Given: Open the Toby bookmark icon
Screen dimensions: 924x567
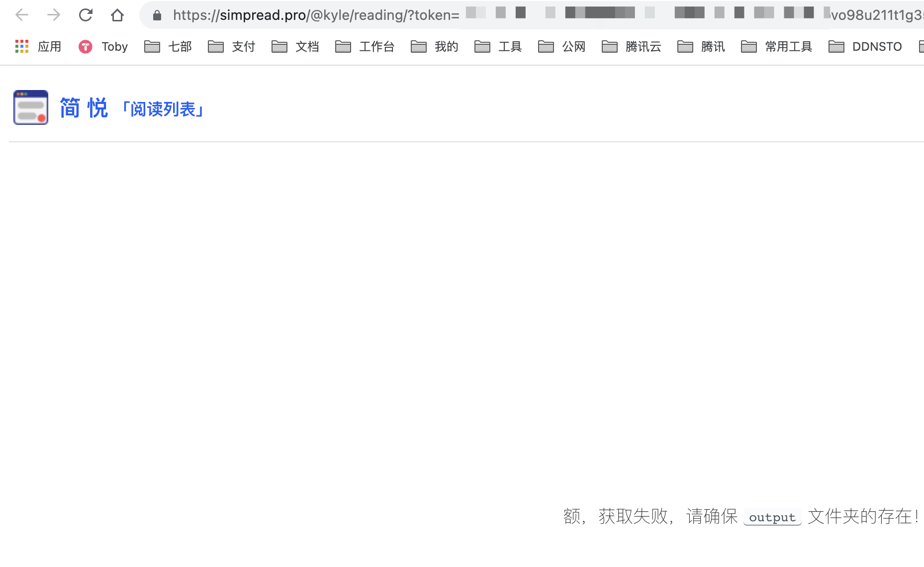Looking at the screenshot, I should coord(86,46).
